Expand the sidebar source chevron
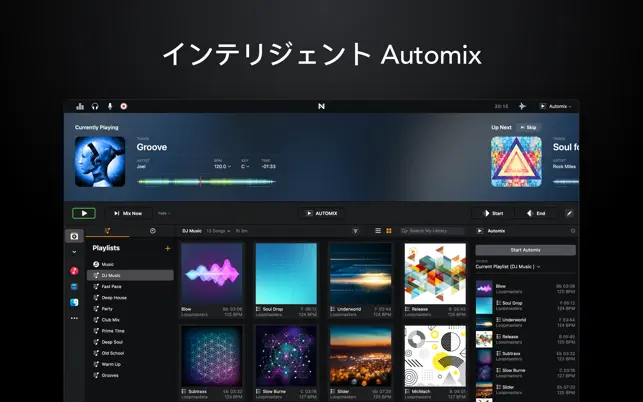 coord(74,252)
